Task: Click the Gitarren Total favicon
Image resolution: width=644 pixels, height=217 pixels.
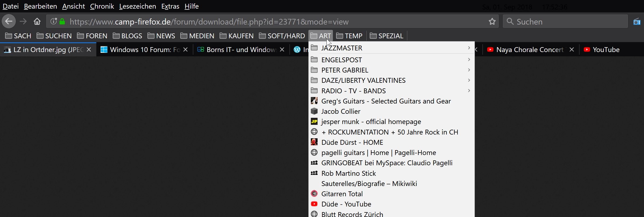Action: pyautogui.click(x=314, y=194)
